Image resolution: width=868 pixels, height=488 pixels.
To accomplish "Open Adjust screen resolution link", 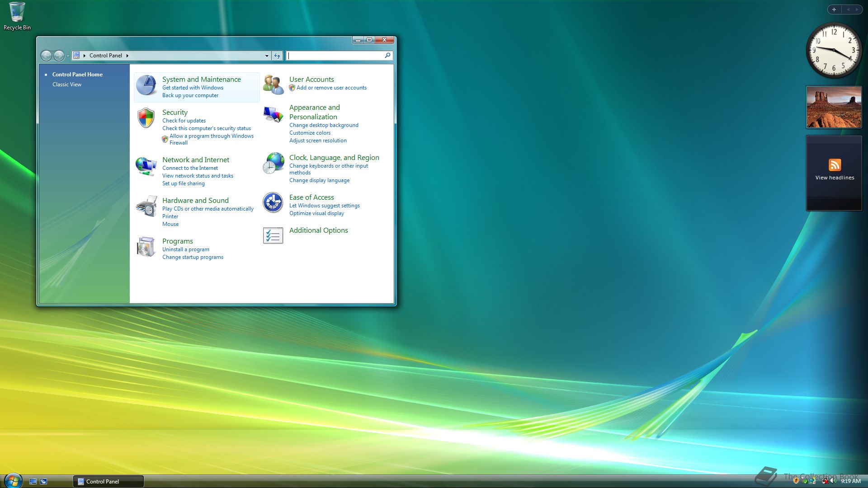I will (318, 141).
